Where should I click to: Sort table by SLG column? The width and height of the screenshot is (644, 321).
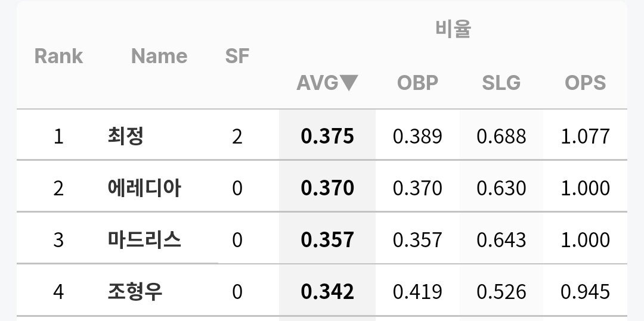click(501, 83)
